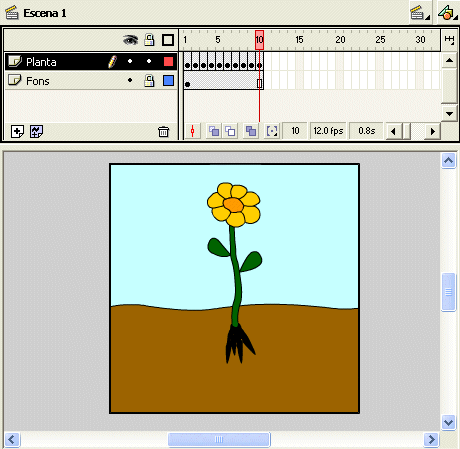Click the red outline swatch of Planta
460x449 pixels.
click(x=168, y=61)
